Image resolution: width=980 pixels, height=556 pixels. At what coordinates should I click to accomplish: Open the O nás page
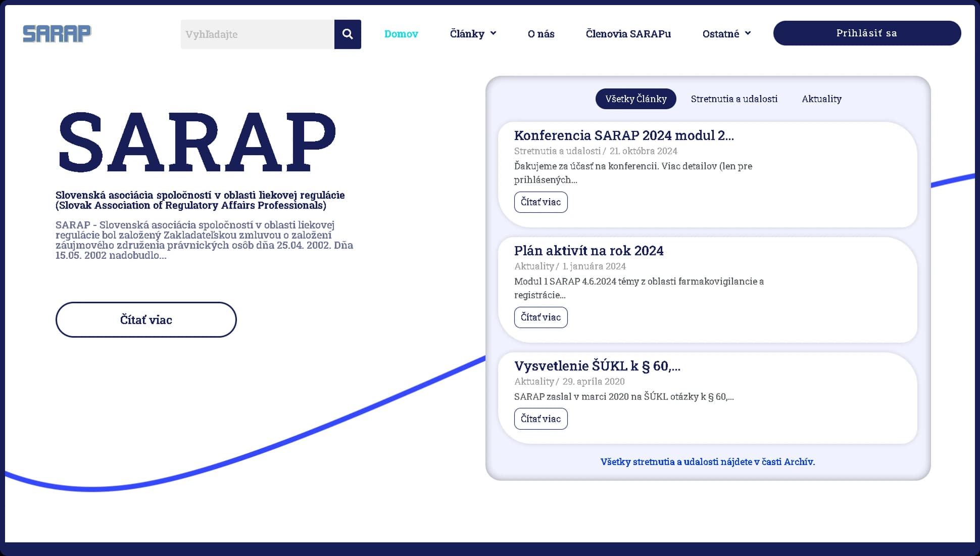541,34
